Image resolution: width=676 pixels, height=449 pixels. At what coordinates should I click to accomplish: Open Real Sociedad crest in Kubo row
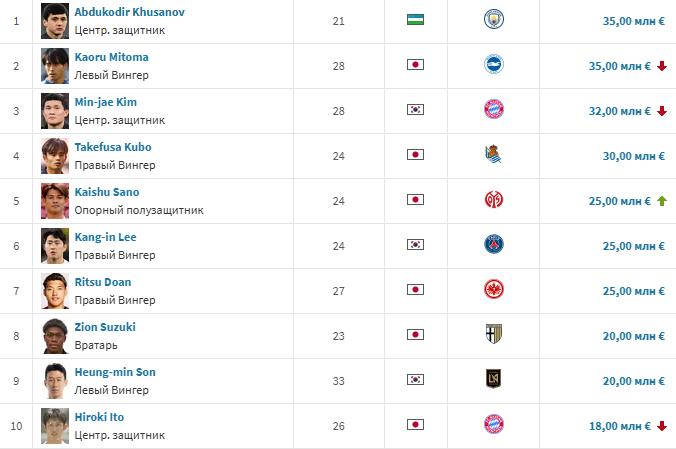[493, 155]
